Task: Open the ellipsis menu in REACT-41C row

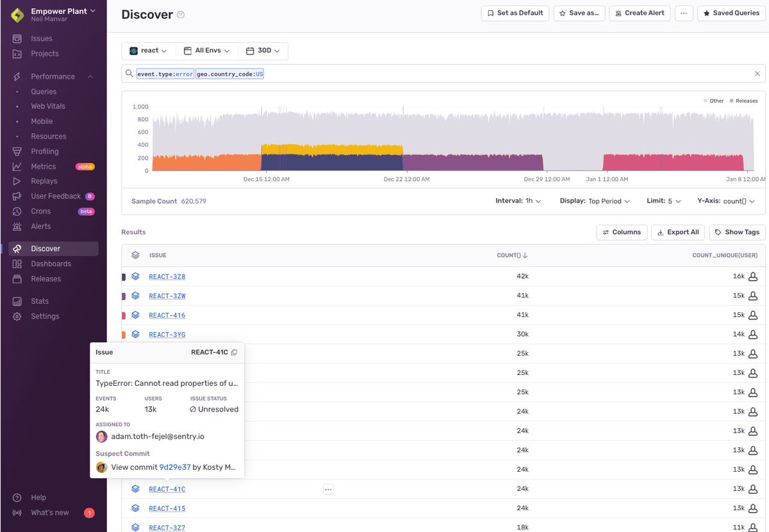Action: (328, 489)
